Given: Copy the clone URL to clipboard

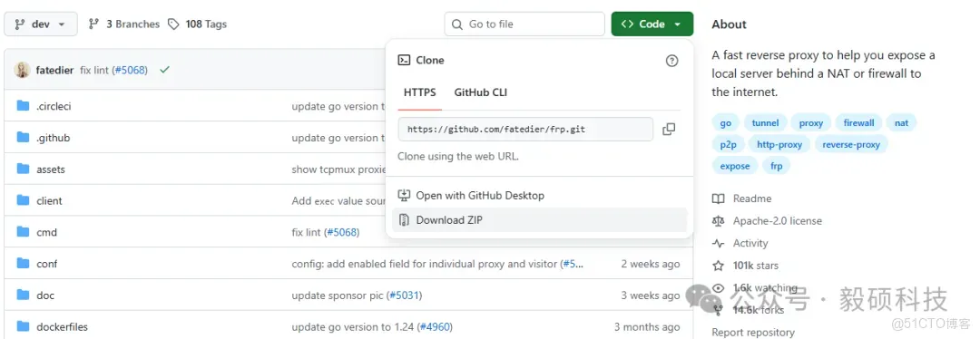Looking at the screenshot, I should [669, 130].
